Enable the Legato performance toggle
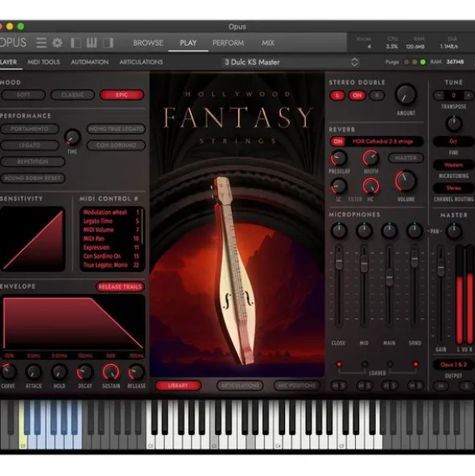 click(30, 145)
